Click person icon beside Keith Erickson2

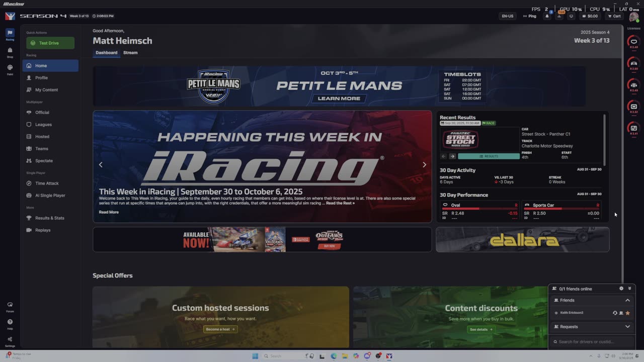[x=621, y=313]
